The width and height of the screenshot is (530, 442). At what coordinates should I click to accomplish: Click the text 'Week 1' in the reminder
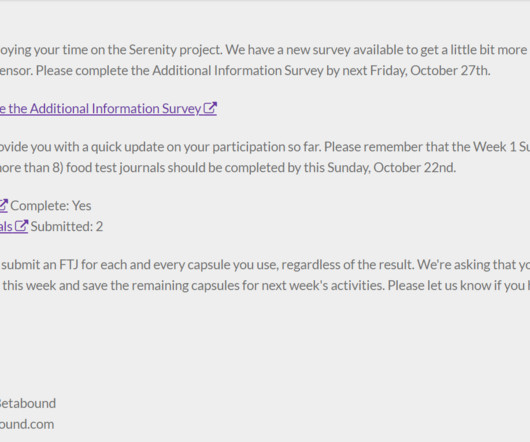[495, 146]
